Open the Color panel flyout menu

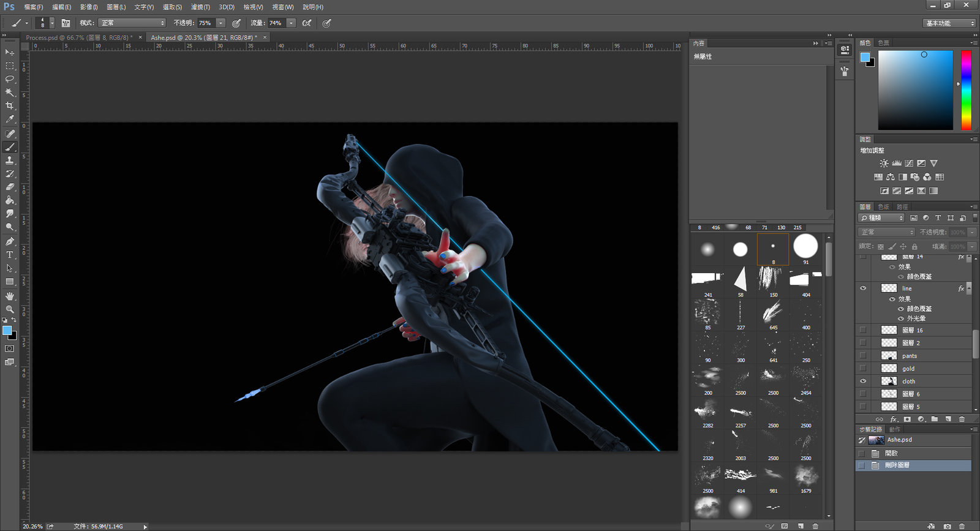coord(974,43)
